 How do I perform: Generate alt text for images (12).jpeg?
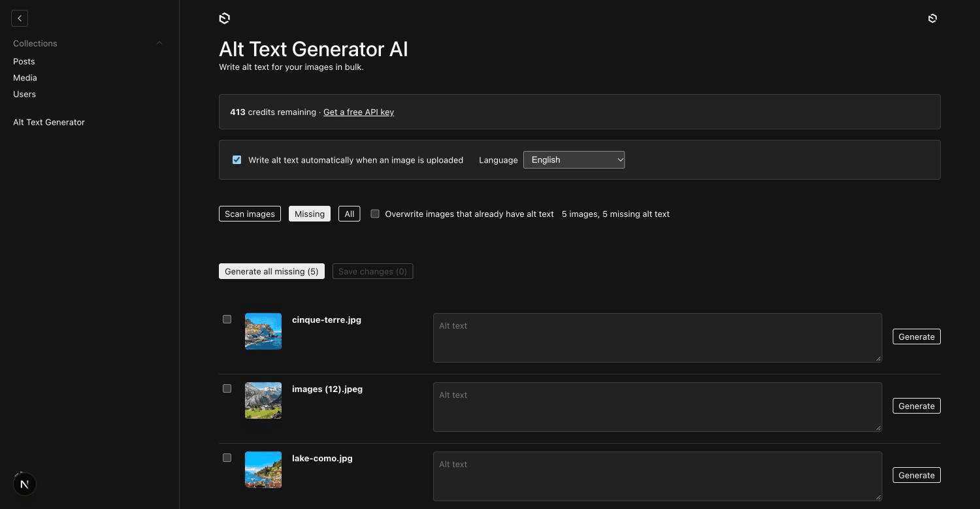coord(916,406)
